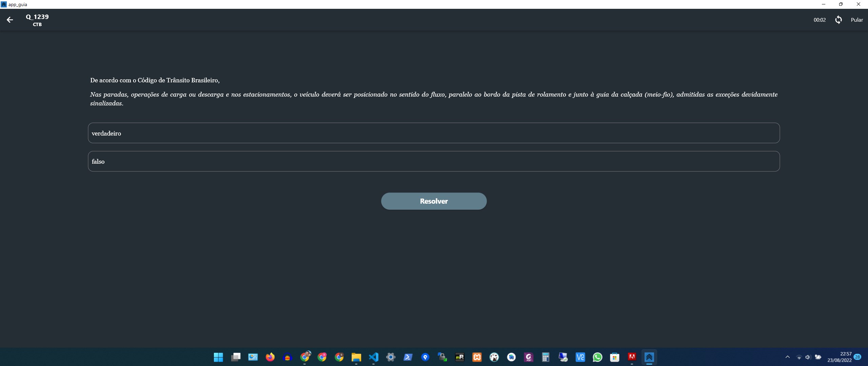The image size is (868, 366).
Task: Open Adobe Acrobat from taskbar
Action: (x=632, y=357)
